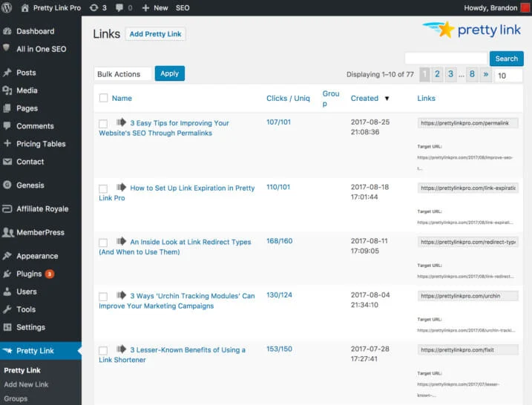The image size is (532, 405).
Task: Click the Comments speech bubble sidebar icon
Action: coord(7,126)
